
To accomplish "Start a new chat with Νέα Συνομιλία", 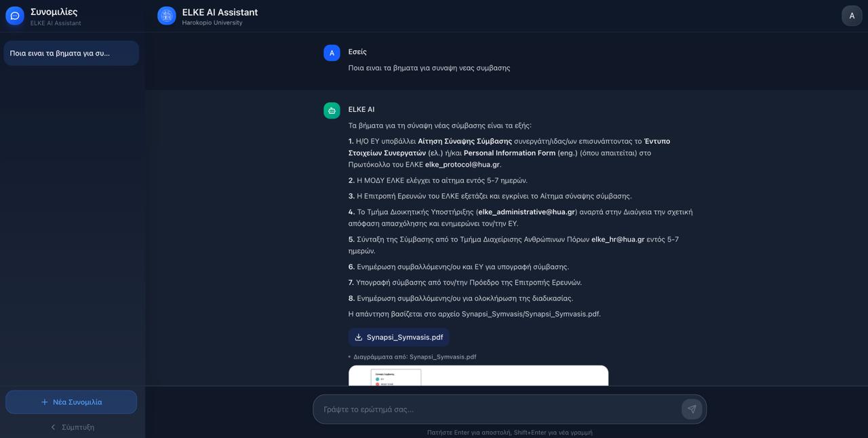I will click(77, 402).
